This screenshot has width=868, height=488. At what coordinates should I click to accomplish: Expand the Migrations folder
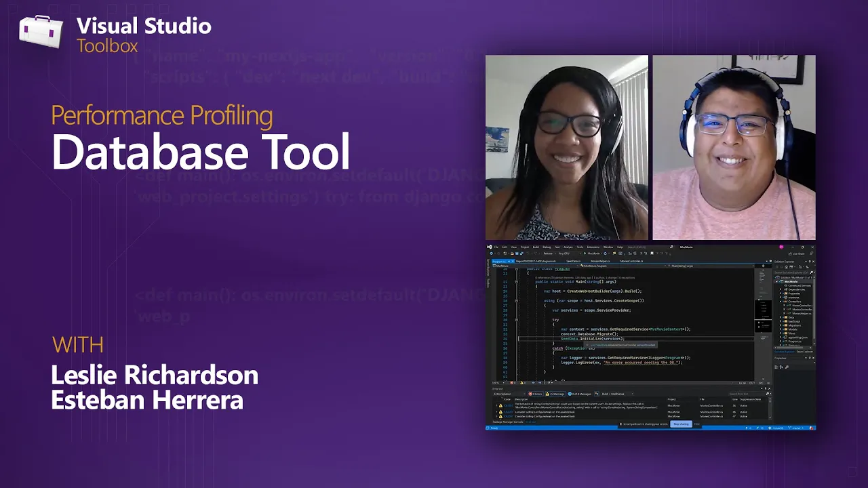(781, 325)
